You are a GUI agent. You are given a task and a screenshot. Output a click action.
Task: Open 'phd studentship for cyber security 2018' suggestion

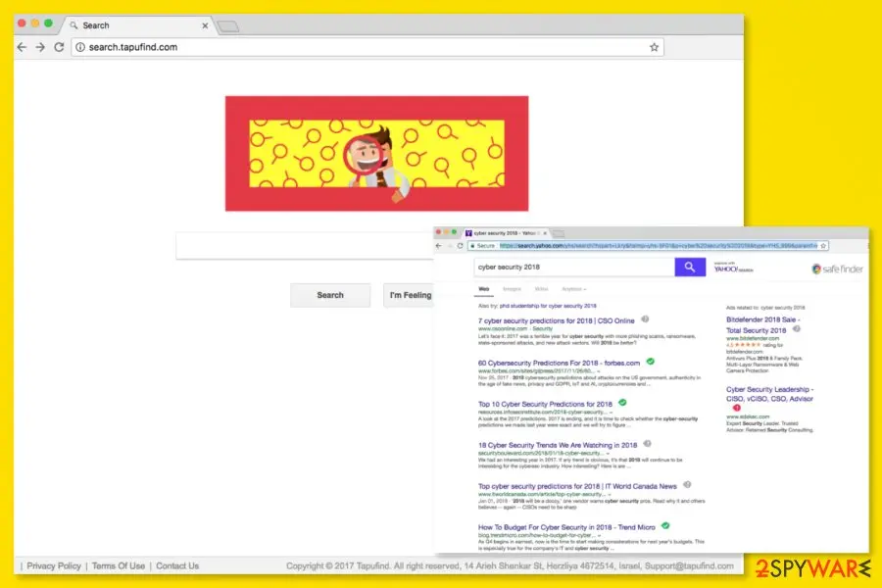click(x=548, y=306)
